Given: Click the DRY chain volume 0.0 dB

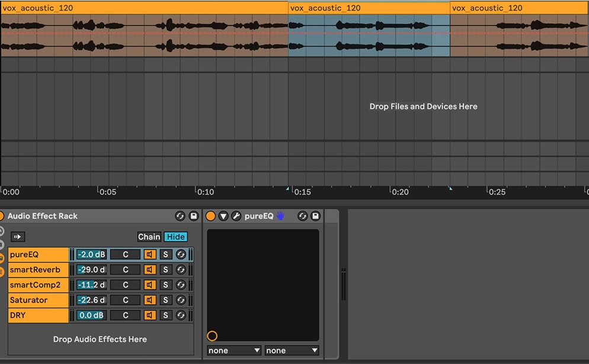Looking at the screenshot, I should (x=91, y=315).
